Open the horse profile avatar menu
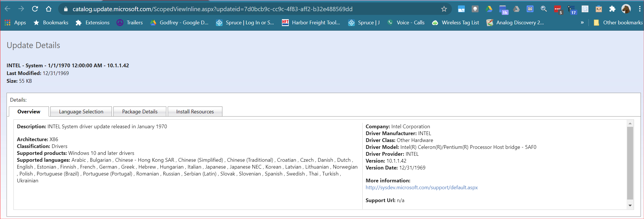Viewport: 644px width, 219px height. point(626,9)
